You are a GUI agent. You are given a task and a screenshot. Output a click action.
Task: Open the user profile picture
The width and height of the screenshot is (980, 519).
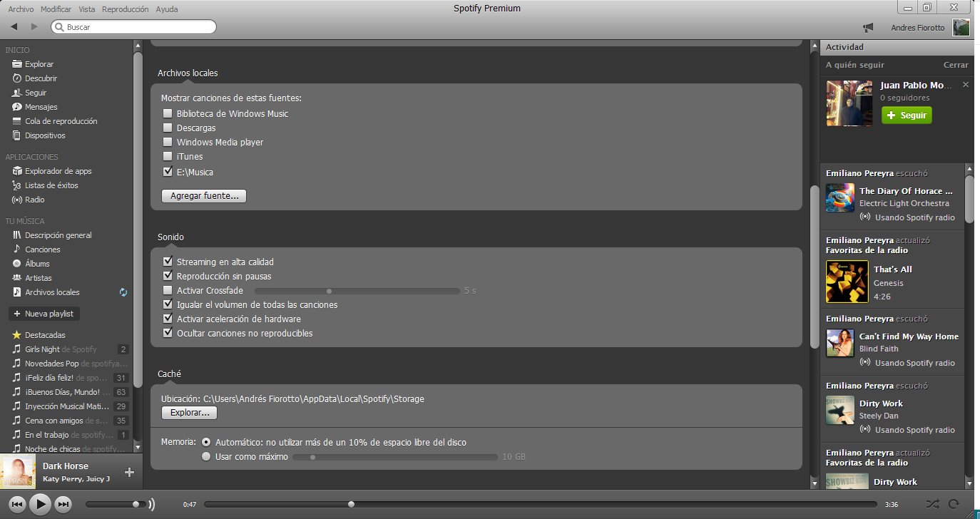coord(961,28)
